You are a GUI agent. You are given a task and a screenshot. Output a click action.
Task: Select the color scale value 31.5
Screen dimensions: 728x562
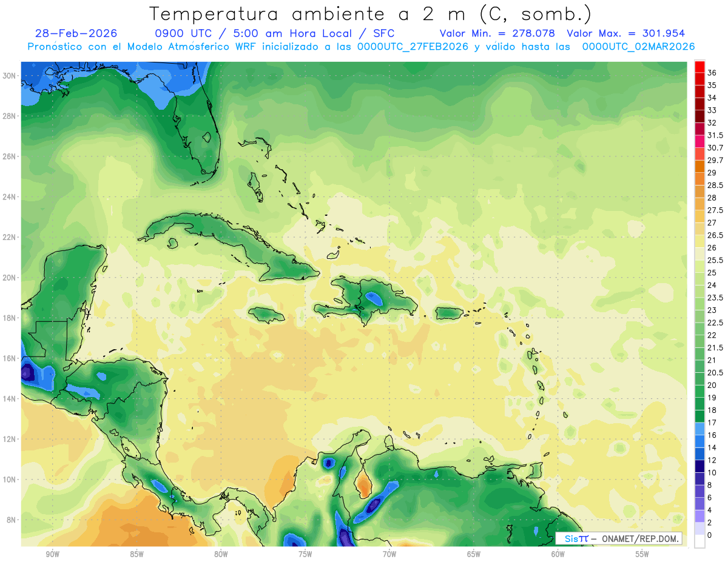coord(715,135)
